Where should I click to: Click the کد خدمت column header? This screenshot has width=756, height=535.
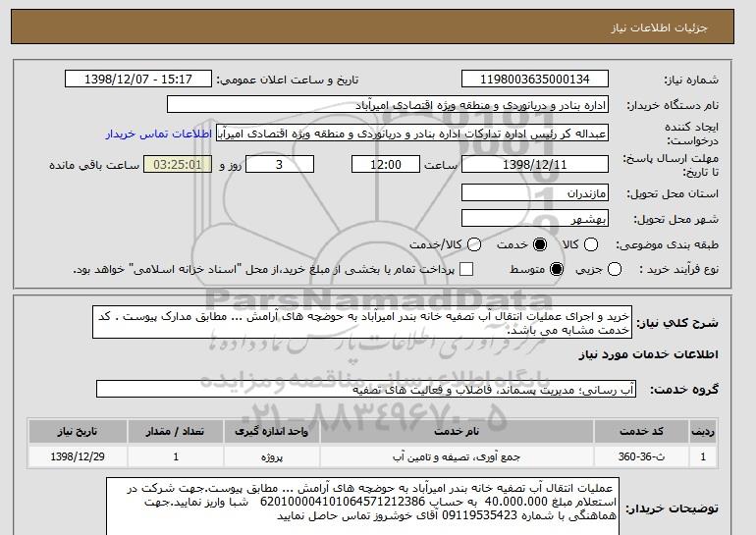pyautogui.click(x=641, y=431)
